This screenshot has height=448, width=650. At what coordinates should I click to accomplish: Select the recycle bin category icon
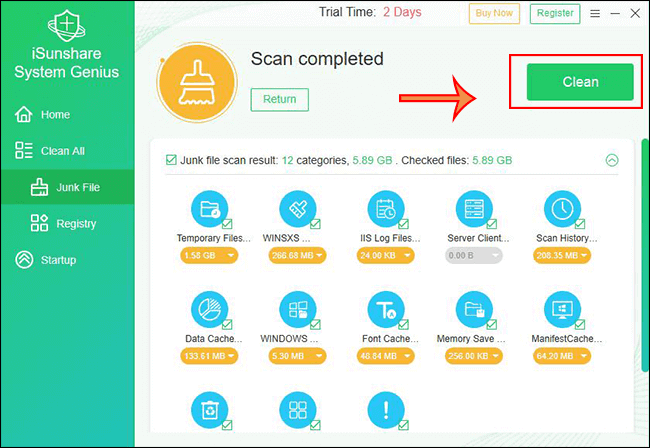click(209, 410)
